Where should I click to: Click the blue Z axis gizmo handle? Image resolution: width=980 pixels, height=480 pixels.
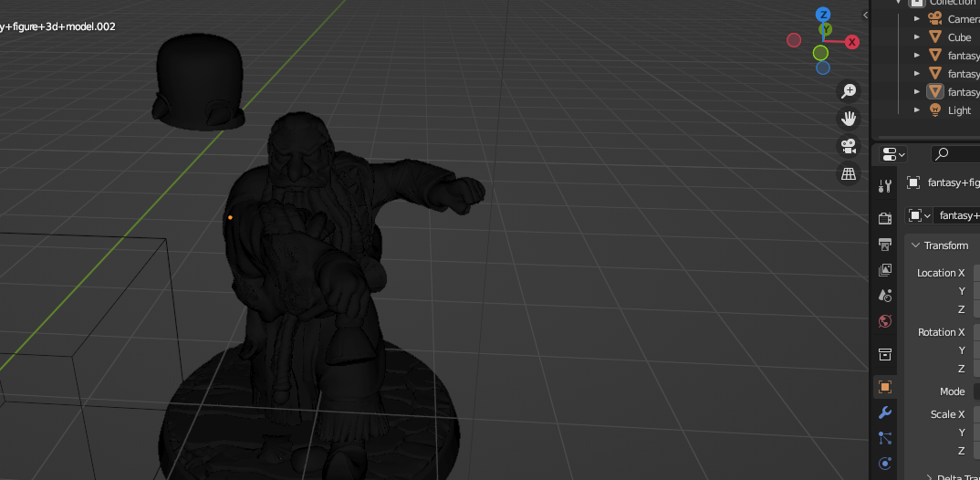pyautogui.click(x=823, y=15)
